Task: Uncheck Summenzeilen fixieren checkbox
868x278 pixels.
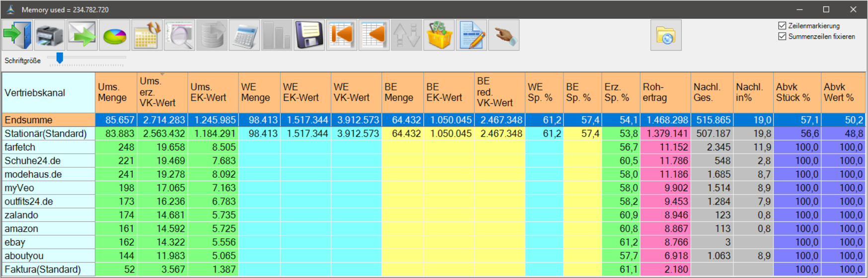Action: [782, 37]
